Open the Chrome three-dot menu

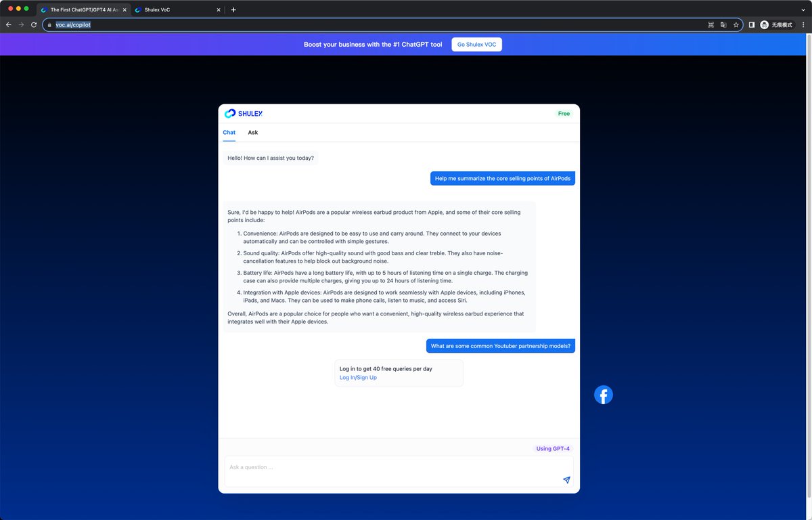click(803, 24)
